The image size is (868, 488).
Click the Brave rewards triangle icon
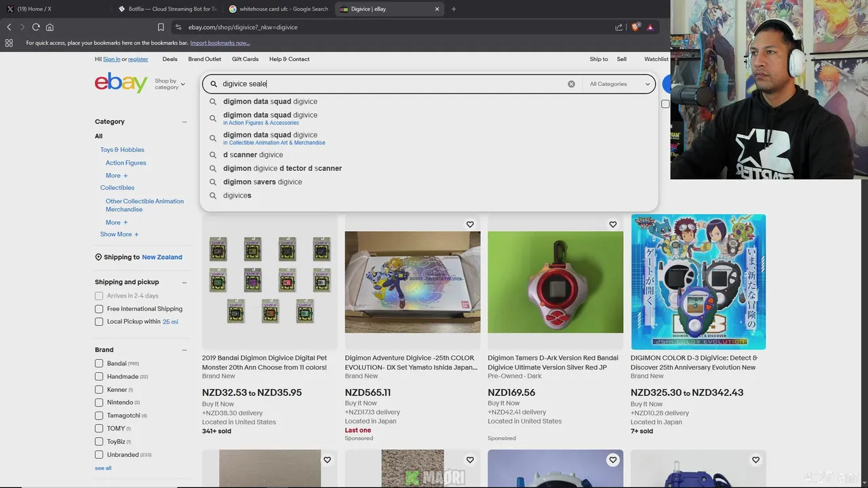(x=650, y=27)
